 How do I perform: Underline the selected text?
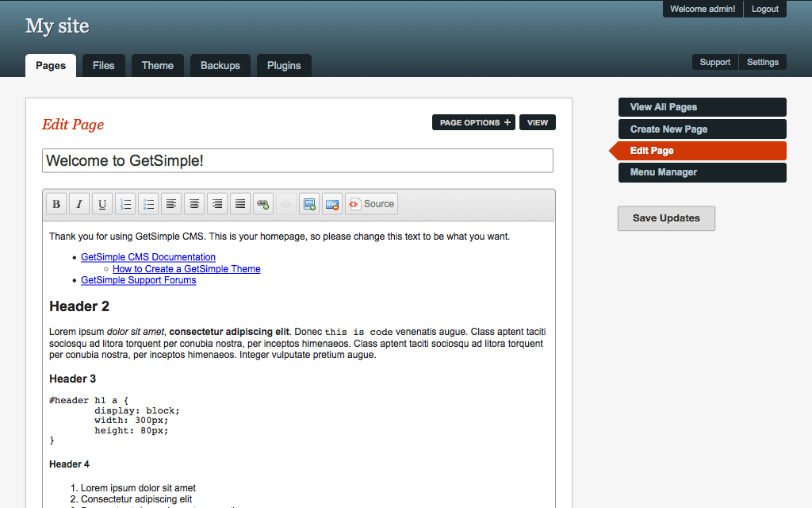coord(102,204)
